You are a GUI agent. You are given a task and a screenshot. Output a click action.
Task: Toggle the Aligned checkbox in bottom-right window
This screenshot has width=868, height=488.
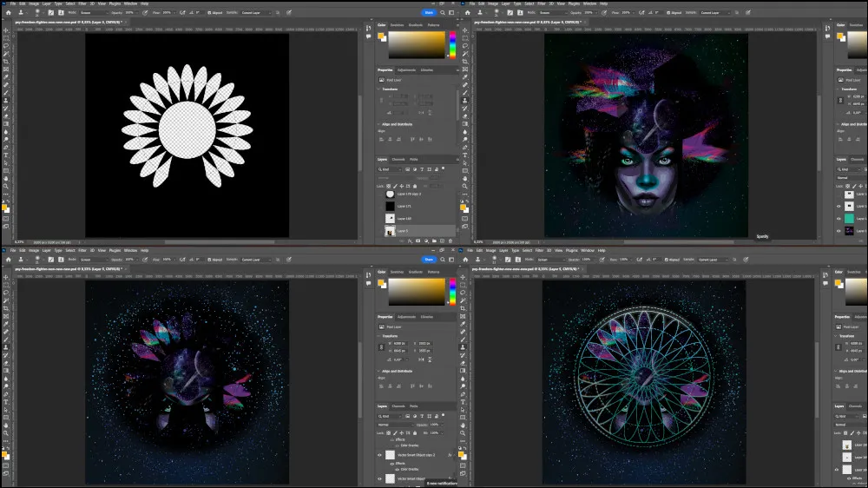666,260
